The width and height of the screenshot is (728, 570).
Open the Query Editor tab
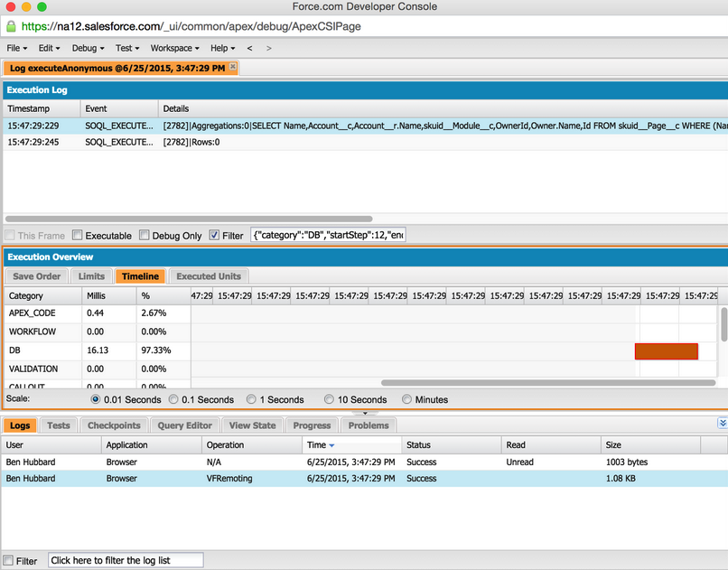tap(184, 425)
